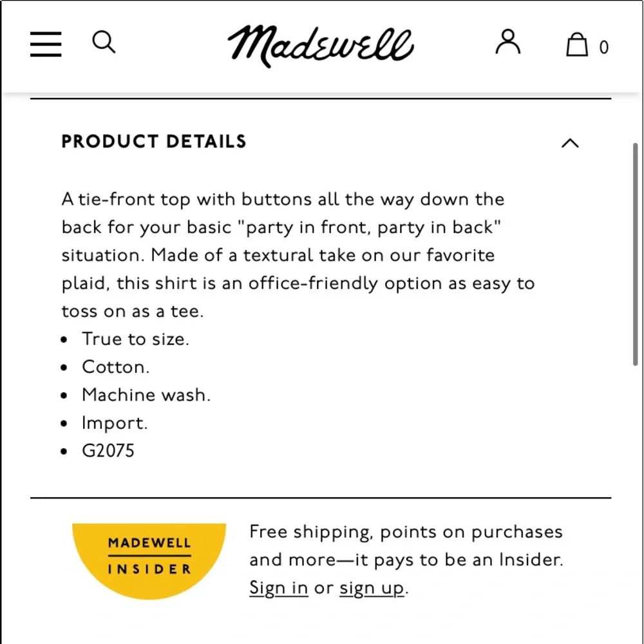Go to homepage via Madewell logo
The height and width of the screenshot is (644, 644).
coord(320,46)
